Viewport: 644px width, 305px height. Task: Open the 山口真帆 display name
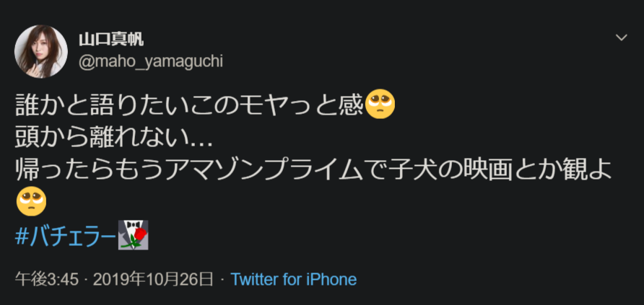tap(111, 40)
